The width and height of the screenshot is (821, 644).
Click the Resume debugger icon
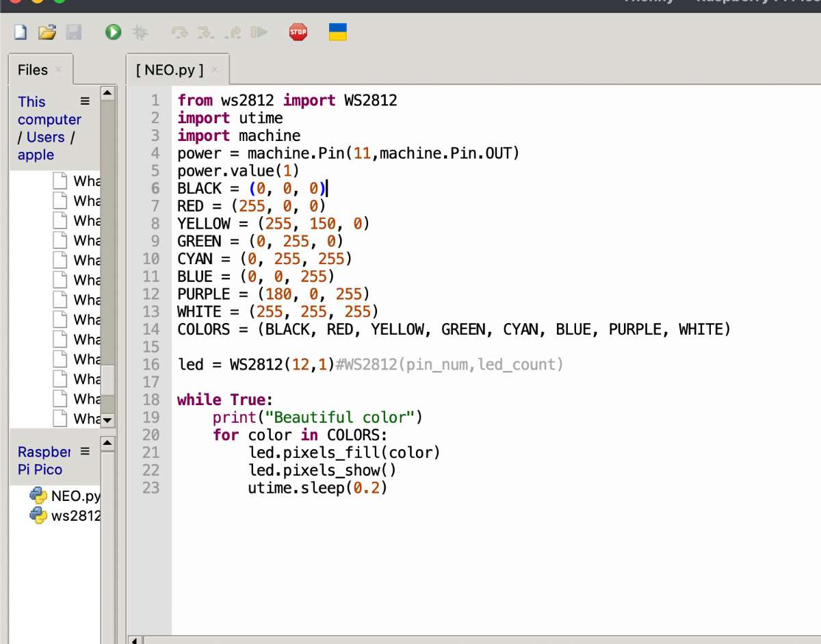click(259, 31)
